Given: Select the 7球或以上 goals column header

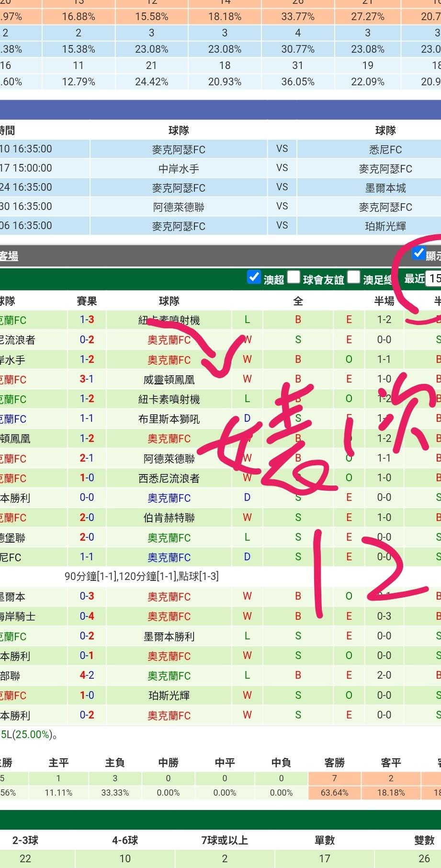Looking at the screenshot, I should tap(225, 840).
